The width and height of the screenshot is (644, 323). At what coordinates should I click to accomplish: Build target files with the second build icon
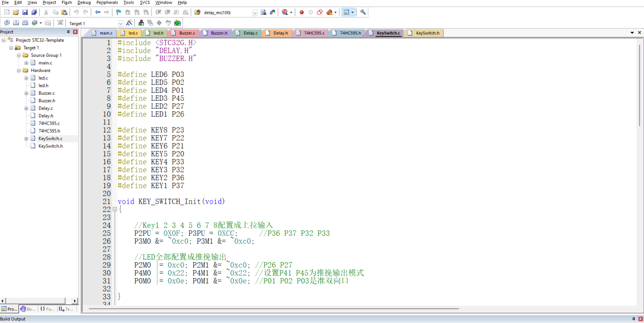(x=16, y=23)
